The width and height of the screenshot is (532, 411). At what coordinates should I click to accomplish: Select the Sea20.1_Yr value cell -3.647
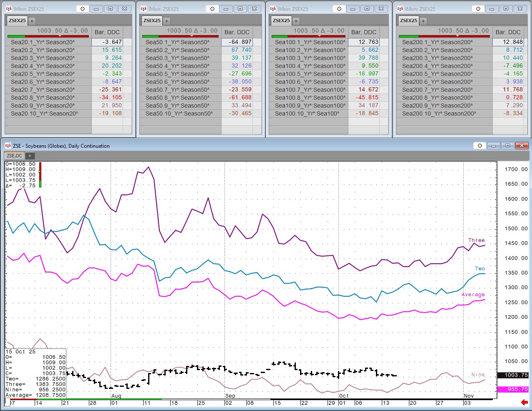coord(107,42)
